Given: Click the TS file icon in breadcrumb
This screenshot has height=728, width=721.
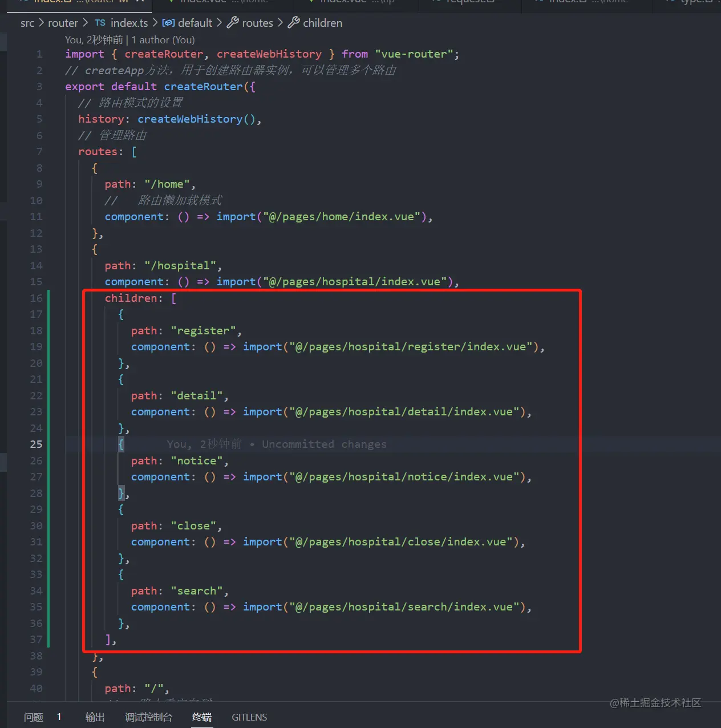Looking at the screenshot, I should (100, 23).
